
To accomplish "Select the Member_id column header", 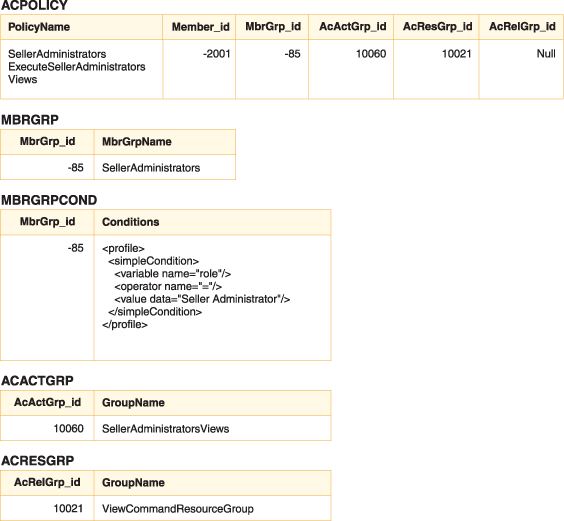I will (200, 27).
